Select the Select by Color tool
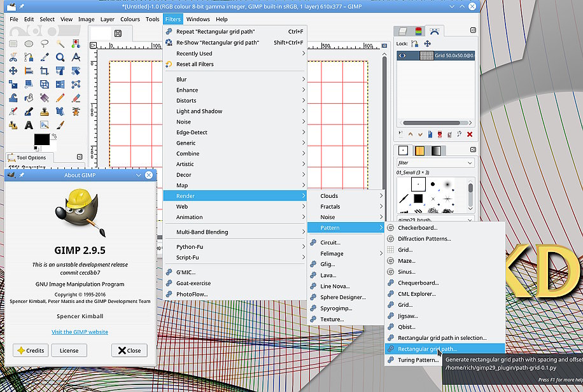The height and width of the screenshot is (392, 583). pos(76,44)
